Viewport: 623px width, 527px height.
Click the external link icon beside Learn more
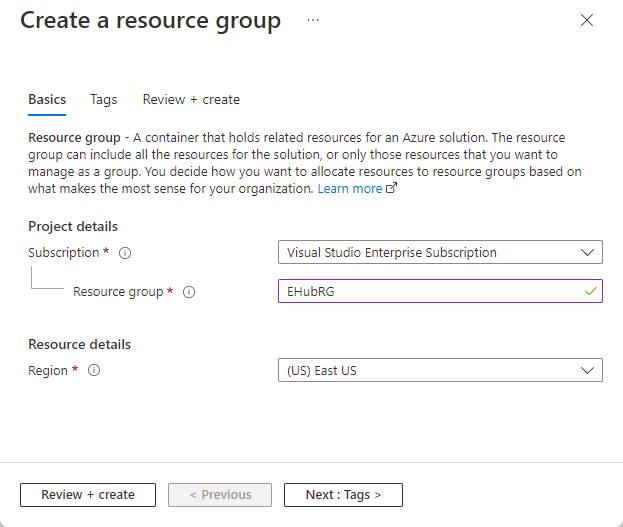392,189
